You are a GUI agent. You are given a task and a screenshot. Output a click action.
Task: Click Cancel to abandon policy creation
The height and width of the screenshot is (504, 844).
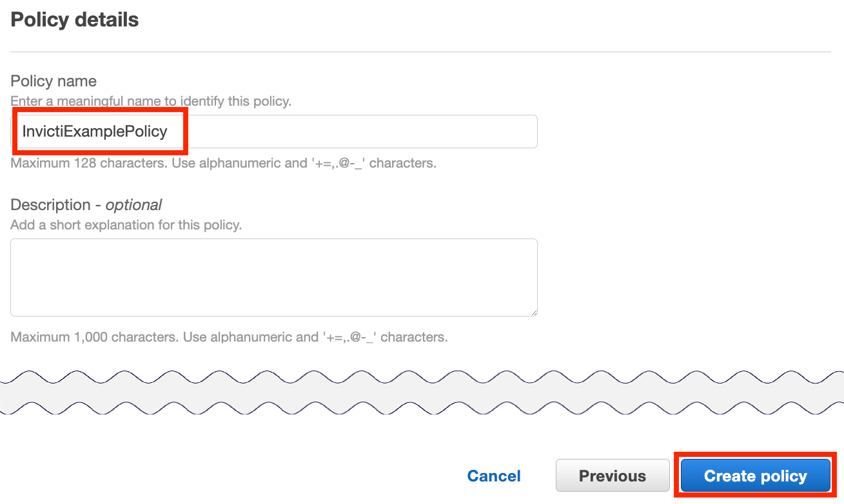click(x=494, y=475)
